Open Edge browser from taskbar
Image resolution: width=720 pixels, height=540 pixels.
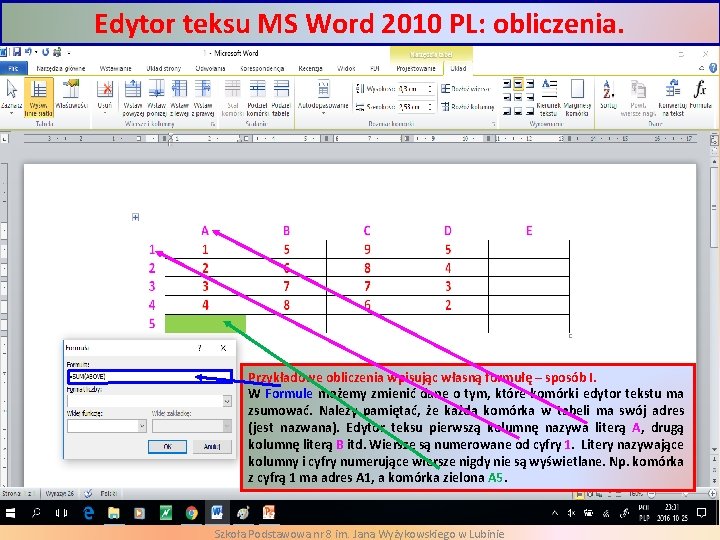coord(88,513)
